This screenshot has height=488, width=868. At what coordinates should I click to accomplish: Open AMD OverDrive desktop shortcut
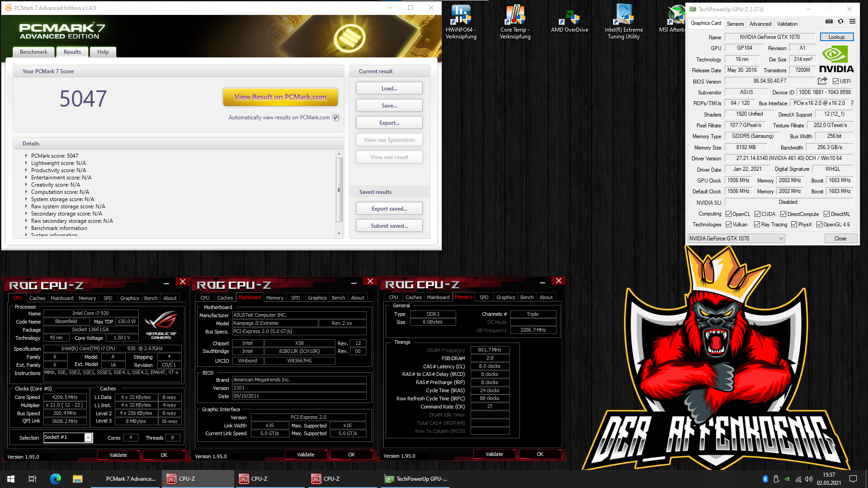(x=570, y=22)
